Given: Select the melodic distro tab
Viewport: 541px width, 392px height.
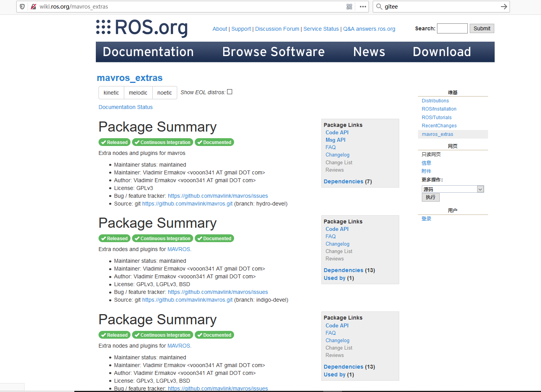Looking at the screenshot, I should coord(138,93).
